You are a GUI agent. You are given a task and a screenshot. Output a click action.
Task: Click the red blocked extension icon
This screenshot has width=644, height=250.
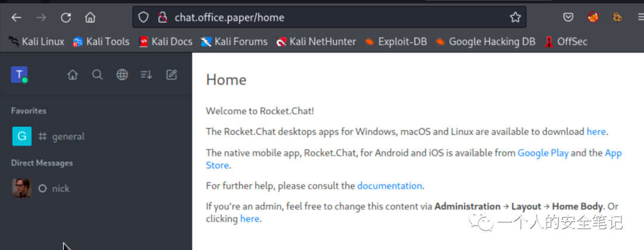[593, 17]
